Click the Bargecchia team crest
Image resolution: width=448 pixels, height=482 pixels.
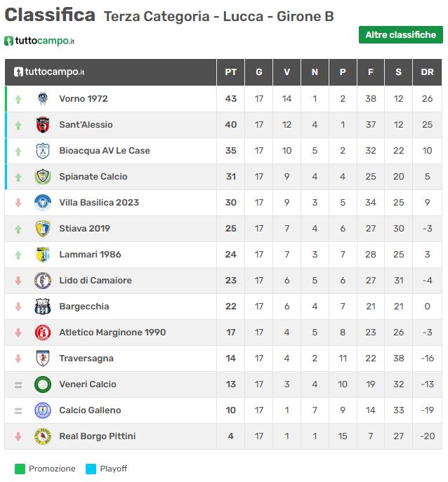pyautogui.click(x=43, y=307)
